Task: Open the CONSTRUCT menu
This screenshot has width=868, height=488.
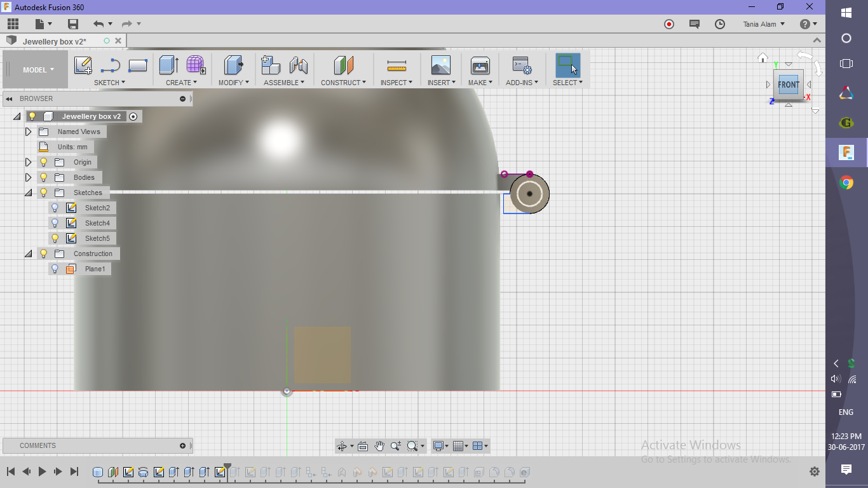Action: coord(343,83)
